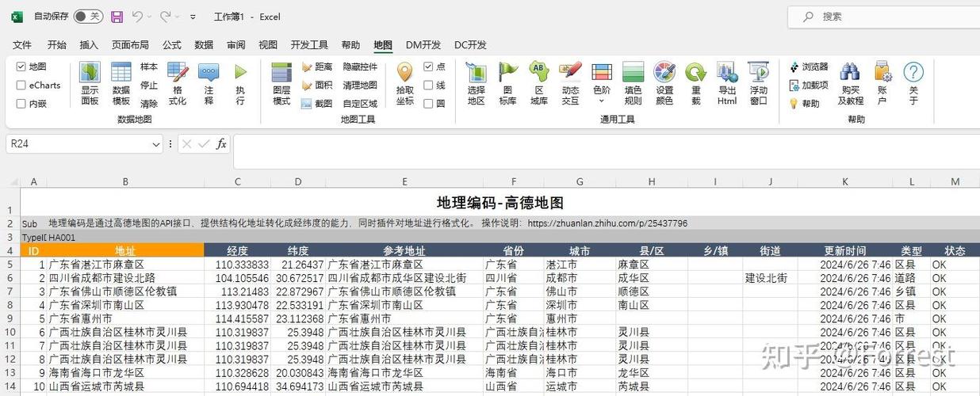Click the 动态交互 dynamic interaction tool
The width and height of the screenshot is (980, 396).
tap(570, 84)
